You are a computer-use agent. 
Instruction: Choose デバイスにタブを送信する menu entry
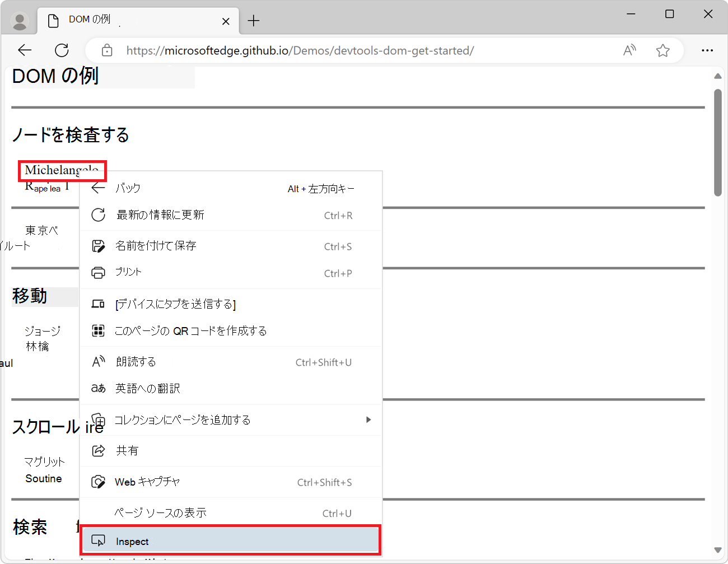(x=231, y=304)
